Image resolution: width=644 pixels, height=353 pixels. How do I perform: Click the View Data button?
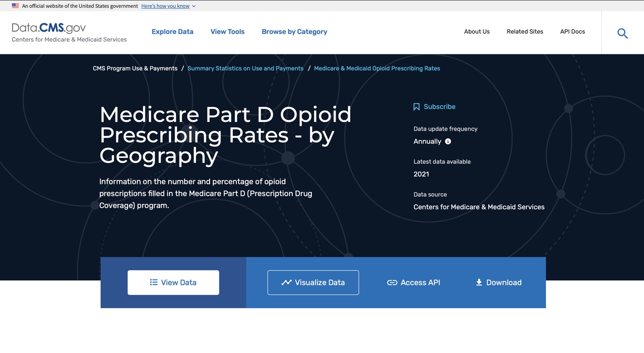[173, 282]
